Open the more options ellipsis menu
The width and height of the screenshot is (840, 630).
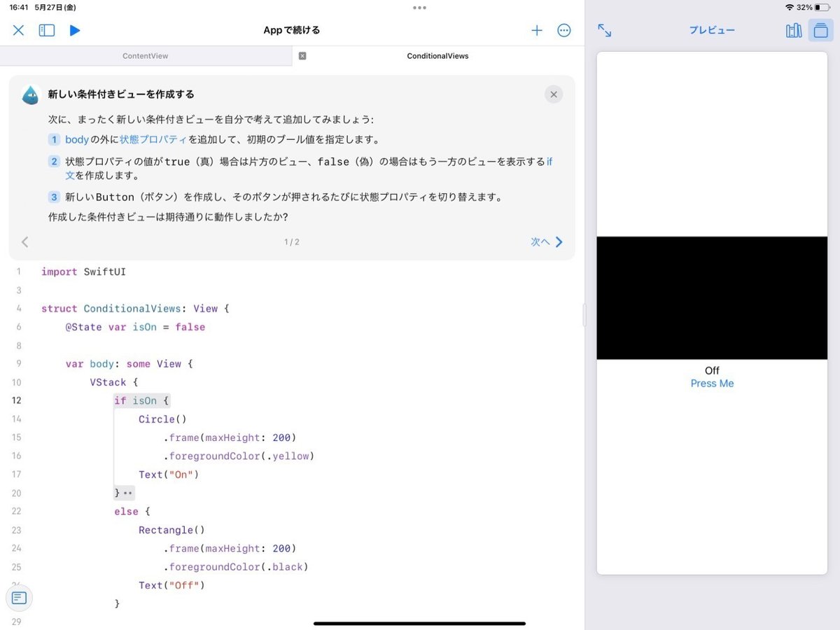564,30
